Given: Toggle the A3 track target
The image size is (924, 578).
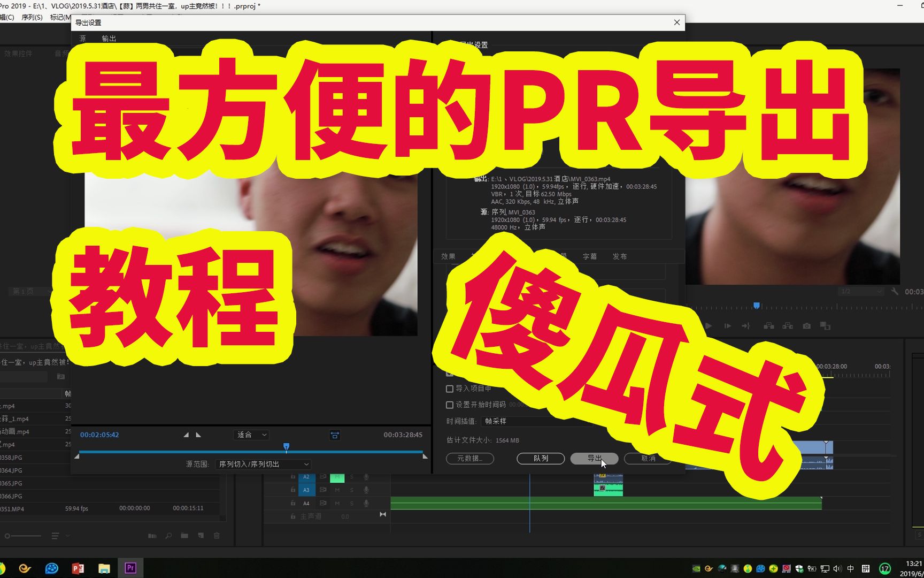Looking at the screenshot, I should point(306,490).
